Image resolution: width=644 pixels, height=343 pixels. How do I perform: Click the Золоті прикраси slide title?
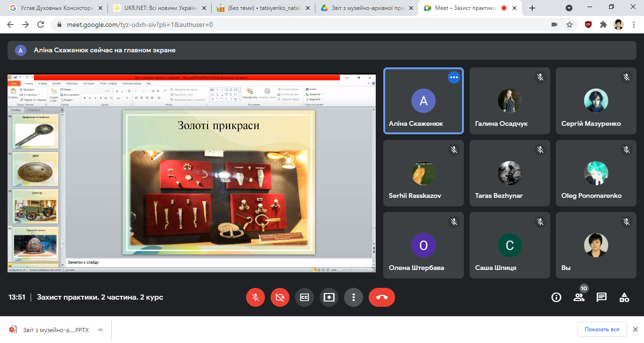(218, 126)
